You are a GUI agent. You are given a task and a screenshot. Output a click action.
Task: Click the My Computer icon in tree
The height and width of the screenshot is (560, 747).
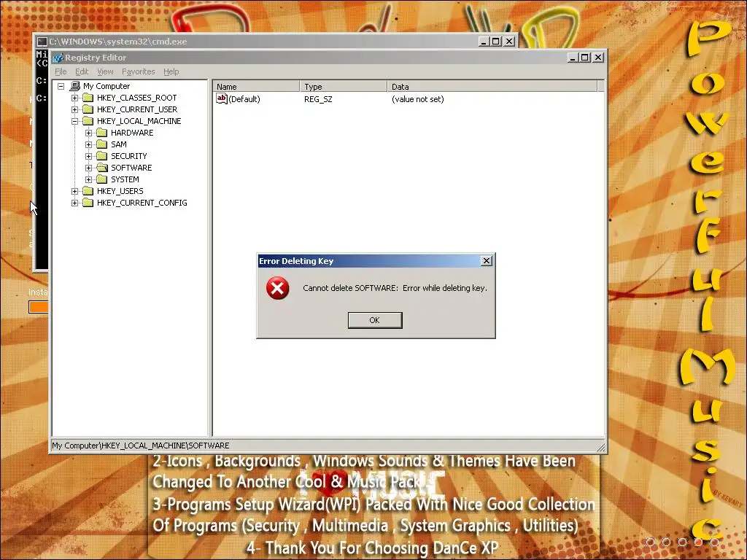coord(75,86)
